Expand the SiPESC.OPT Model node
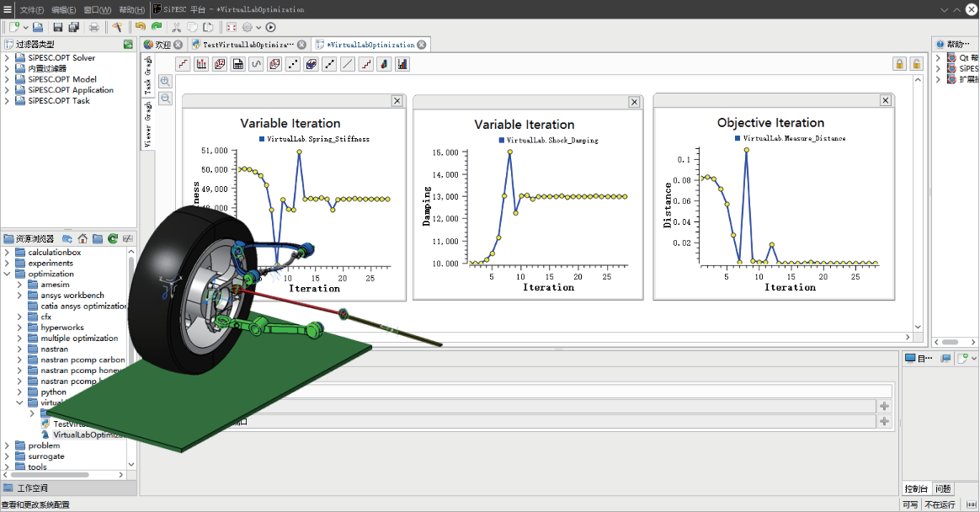 click(7, 79)
